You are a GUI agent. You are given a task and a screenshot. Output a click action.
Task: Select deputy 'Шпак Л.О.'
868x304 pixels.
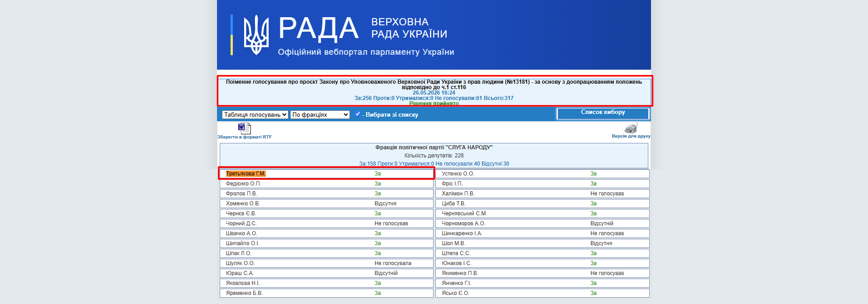click(239, 253)
